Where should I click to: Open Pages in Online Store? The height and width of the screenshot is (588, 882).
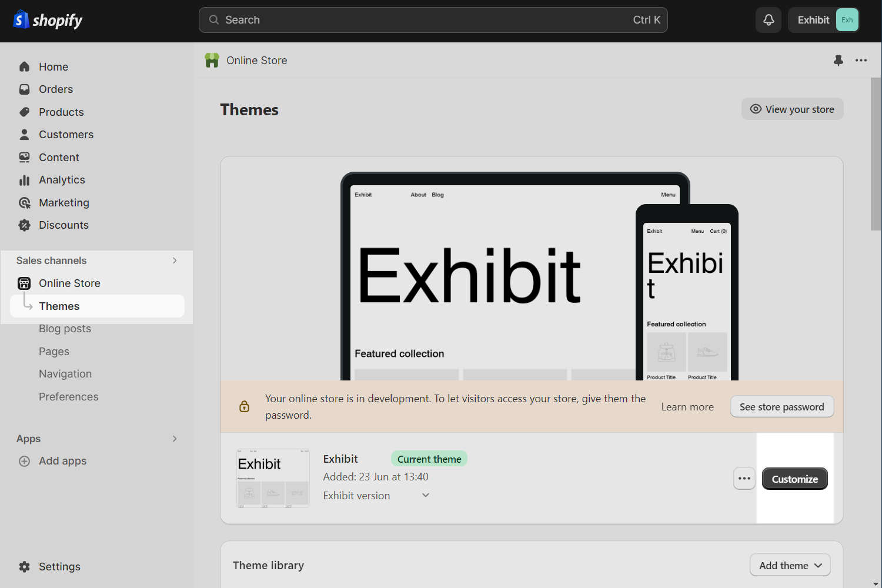(x=54, y=352)
